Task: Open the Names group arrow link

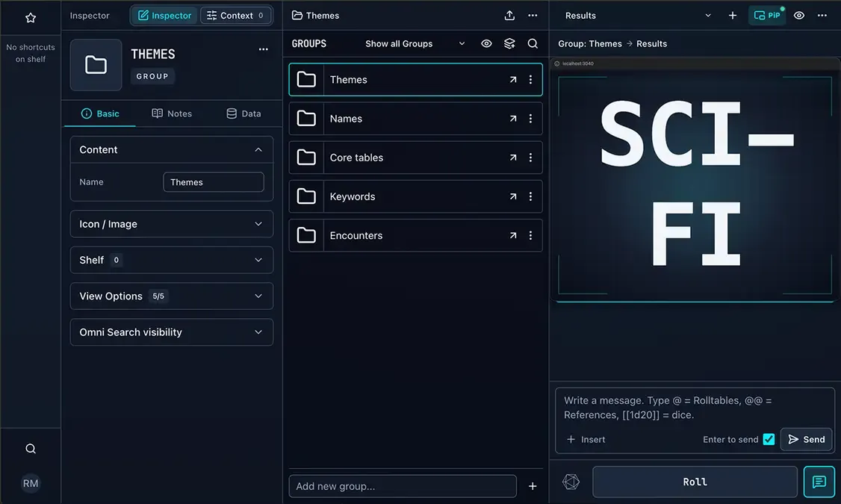Action: tap(513, 119)
